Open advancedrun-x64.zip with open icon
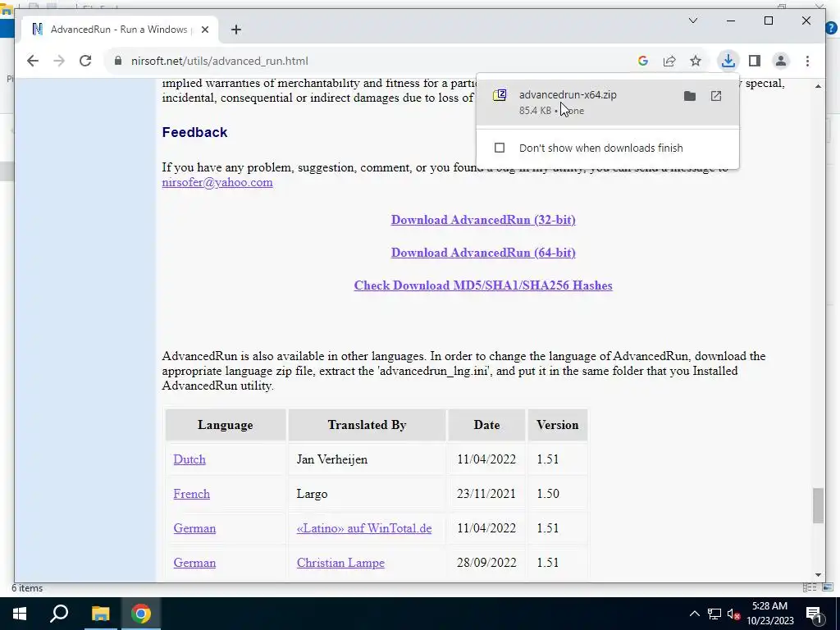 click(715, 96)
